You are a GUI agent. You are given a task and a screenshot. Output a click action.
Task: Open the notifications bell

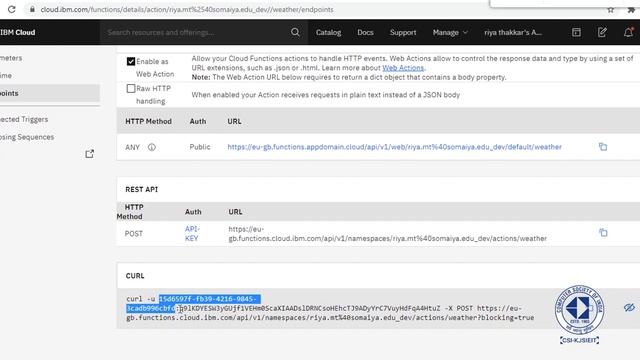pos(628,32)
